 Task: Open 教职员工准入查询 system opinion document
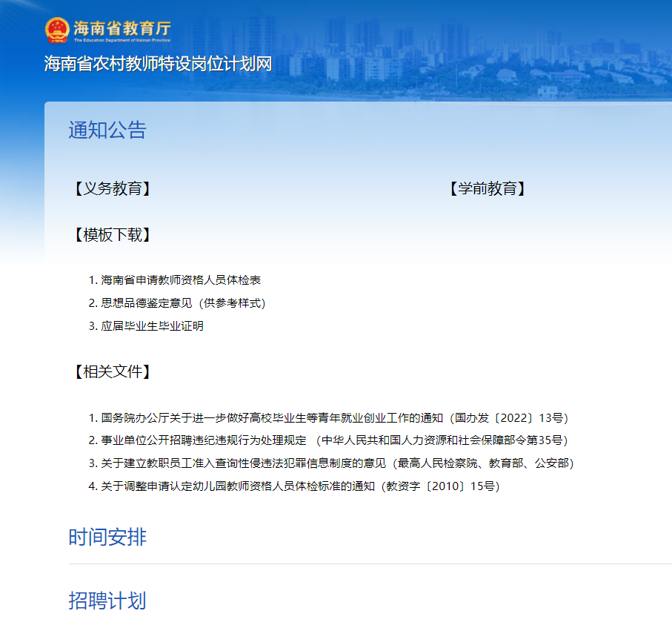[x=337, y=463]
